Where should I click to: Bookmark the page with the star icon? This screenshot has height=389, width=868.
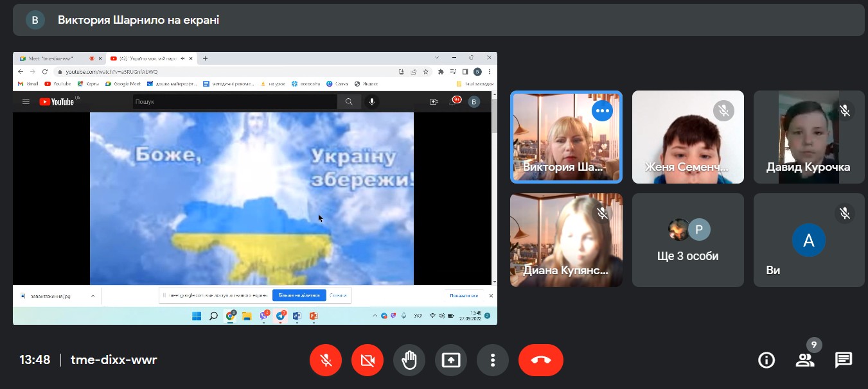coord(425,71)
